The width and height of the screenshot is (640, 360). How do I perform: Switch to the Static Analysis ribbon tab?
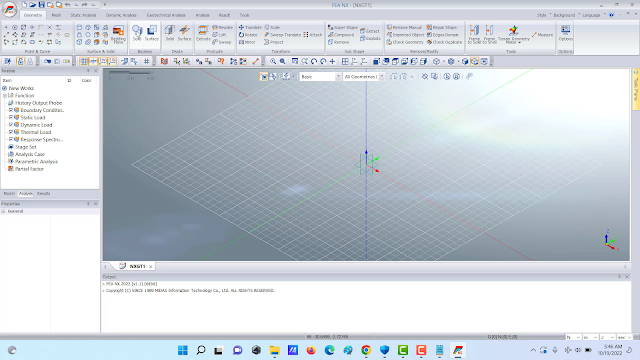pos(83,15)
